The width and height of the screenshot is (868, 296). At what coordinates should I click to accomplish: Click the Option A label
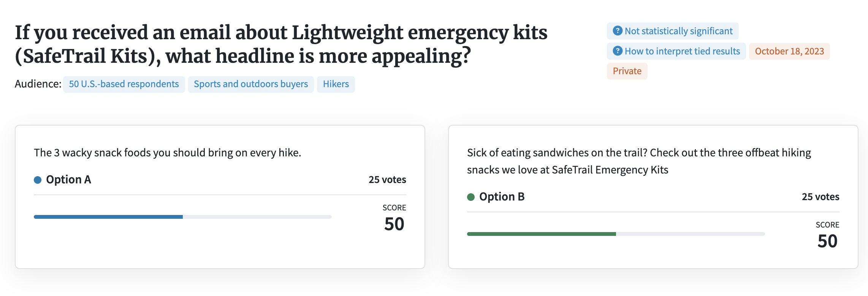coord(68,180)
